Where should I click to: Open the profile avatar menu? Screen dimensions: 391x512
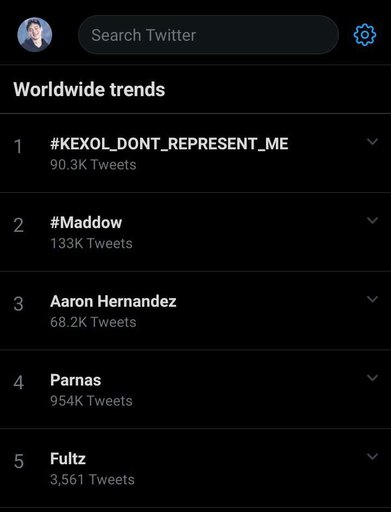click(x=35, y=35)
